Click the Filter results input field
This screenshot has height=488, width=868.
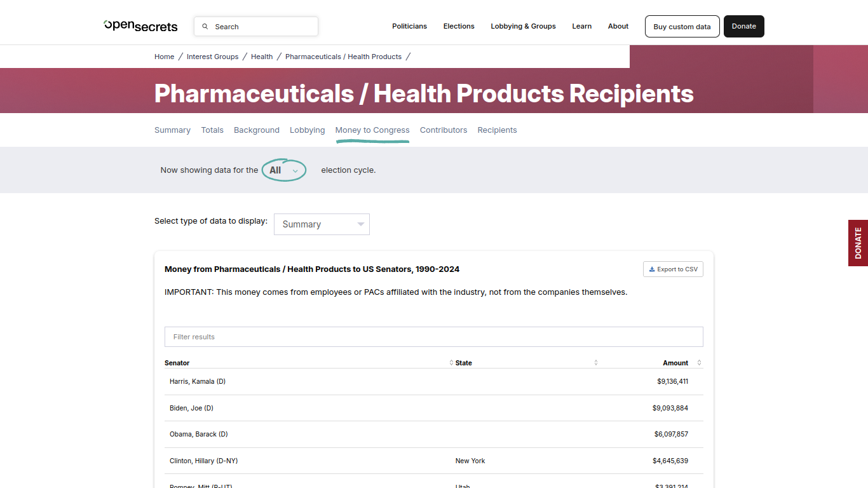433,337
